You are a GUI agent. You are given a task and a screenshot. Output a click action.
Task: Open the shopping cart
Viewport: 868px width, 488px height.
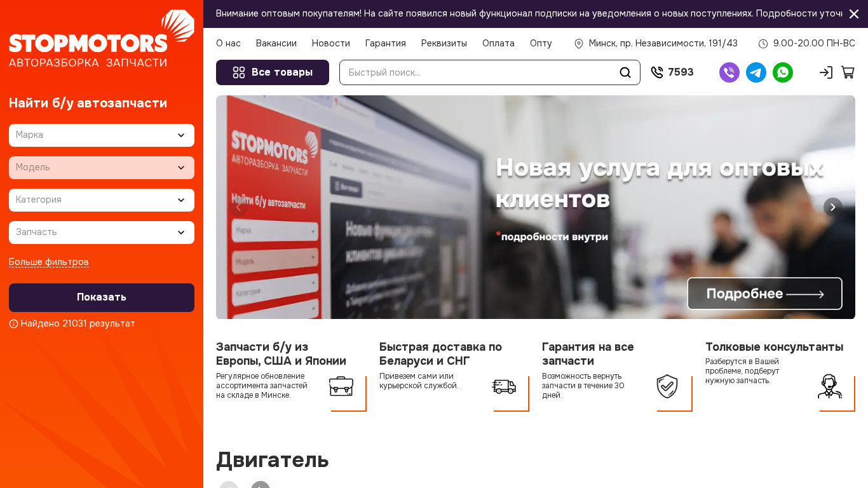click(x=848, y=72)
